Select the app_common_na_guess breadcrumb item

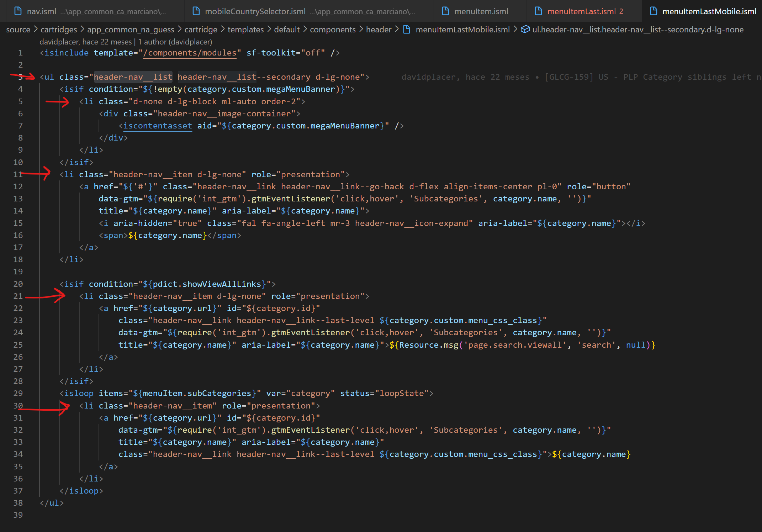pyautogui.click(x=131, y=30)
